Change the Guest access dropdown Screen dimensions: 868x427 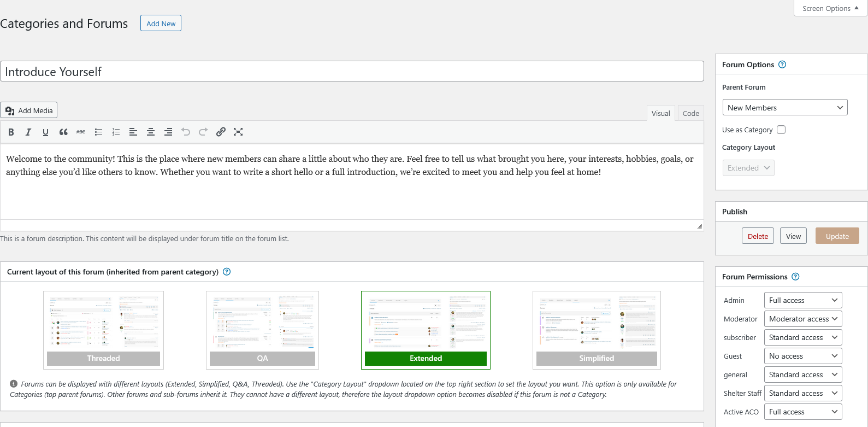click(802, 356)
